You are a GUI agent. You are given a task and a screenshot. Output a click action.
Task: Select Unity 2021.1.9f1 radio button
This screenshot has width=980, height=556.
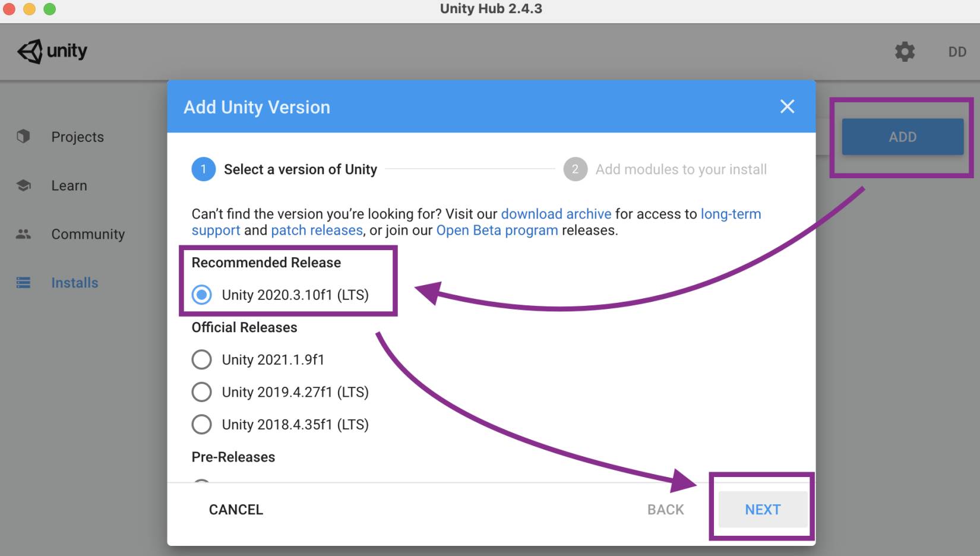(x=201, y=359)
